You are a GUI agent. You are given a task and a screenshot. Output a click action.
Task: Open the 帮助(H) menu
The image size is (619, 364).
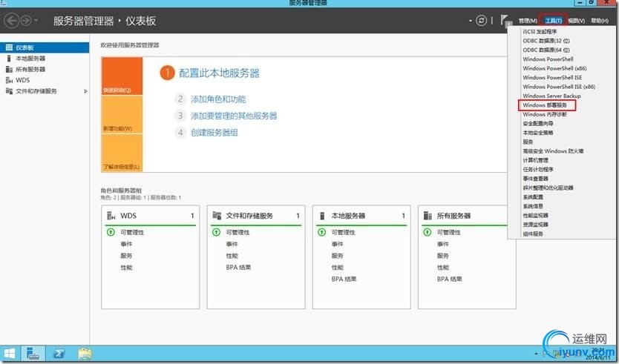tap(600, 21)
